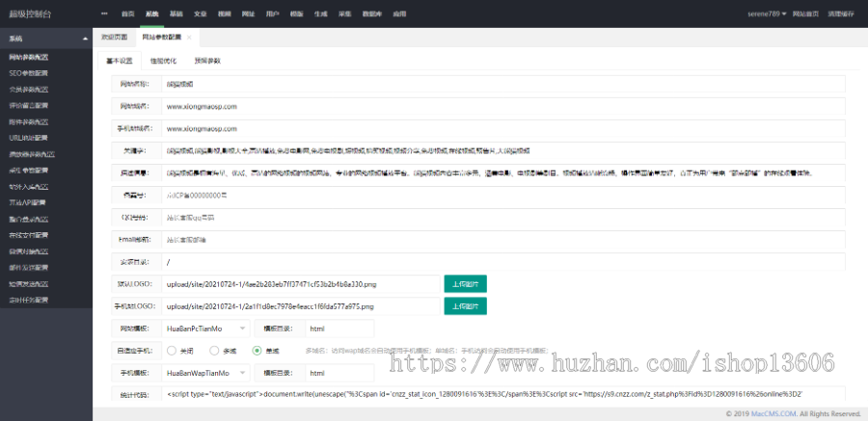Click the 清理缓存 link in header

841,13
